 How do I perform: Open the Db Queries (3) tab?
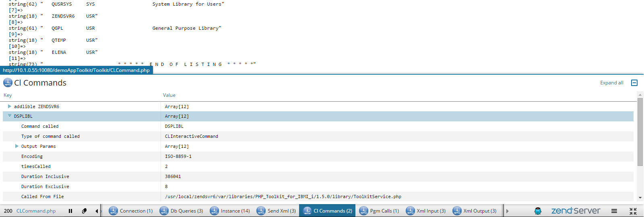[x=181, y=211]
